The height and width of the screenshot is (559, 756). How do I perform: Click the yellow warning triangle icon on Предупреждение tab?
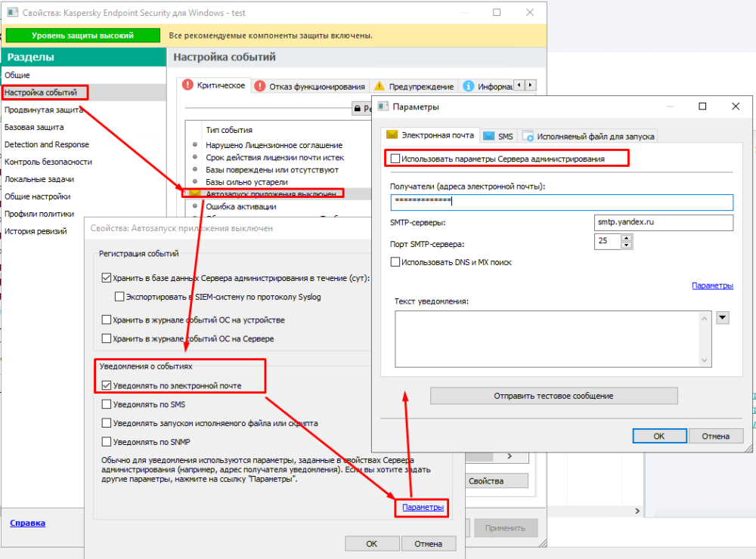(x=380, y=86)
